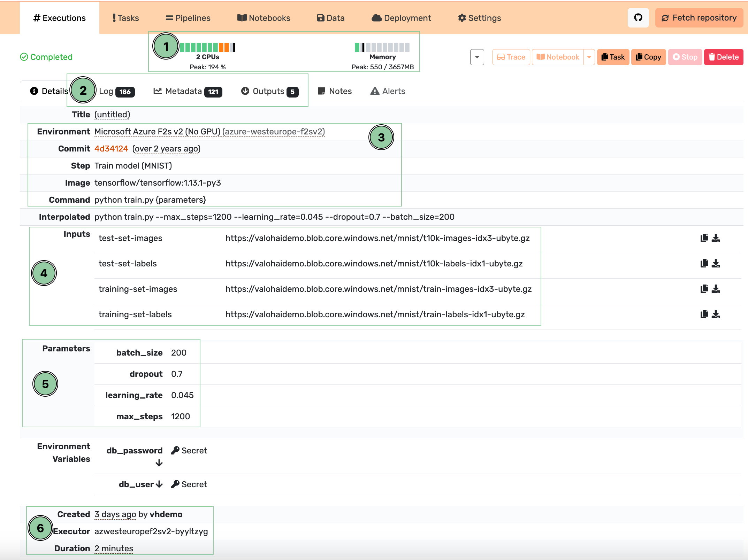The width and height of the screenshot is (748, 560).
Task: Download the training-set-labels input file
Action: click(716, 314)
